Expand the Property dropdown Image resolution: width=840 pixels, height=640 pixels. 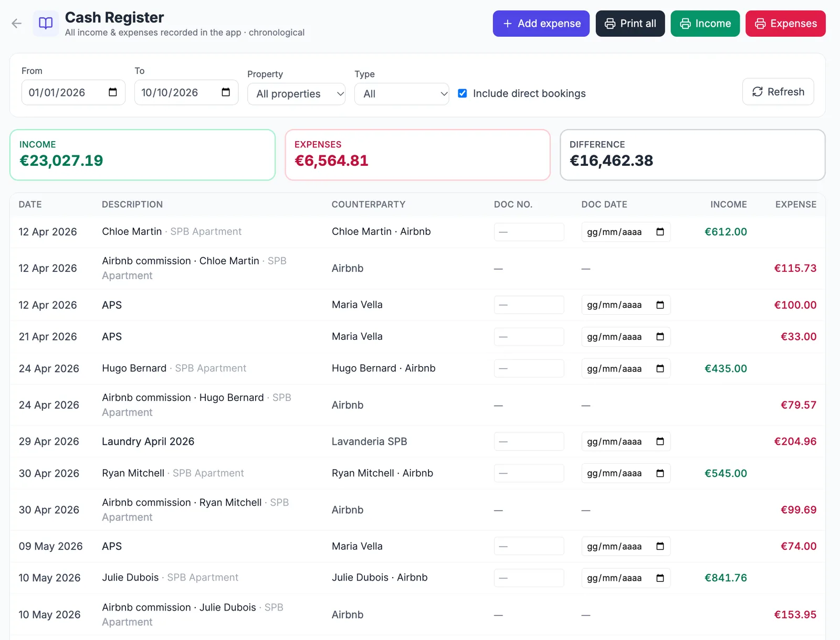297,94
